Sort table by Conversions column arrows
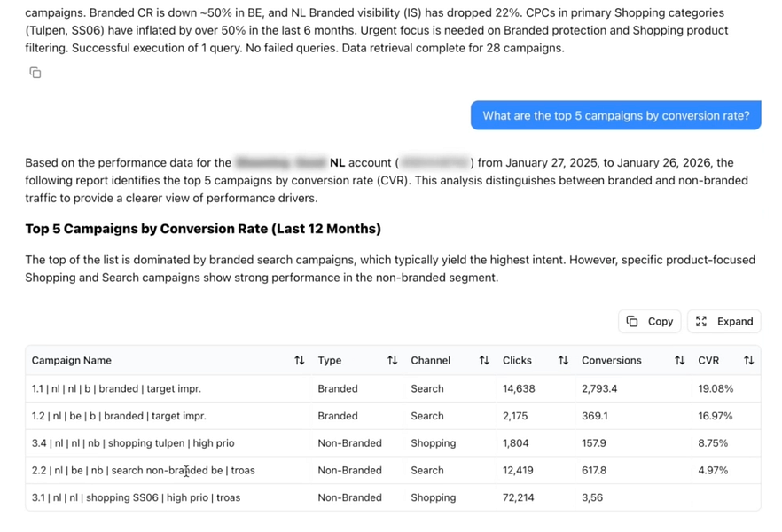Image resolution: width=782 pixels, height=532 pixels. coord(679,361)
